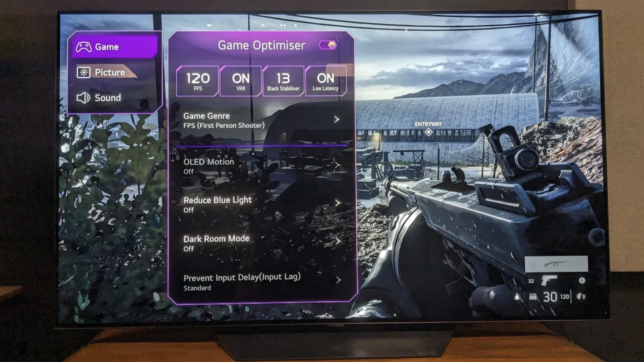This screenshot has width=644, height=362.
Task: Click the 120 FPS status icon
Action: 197,81
